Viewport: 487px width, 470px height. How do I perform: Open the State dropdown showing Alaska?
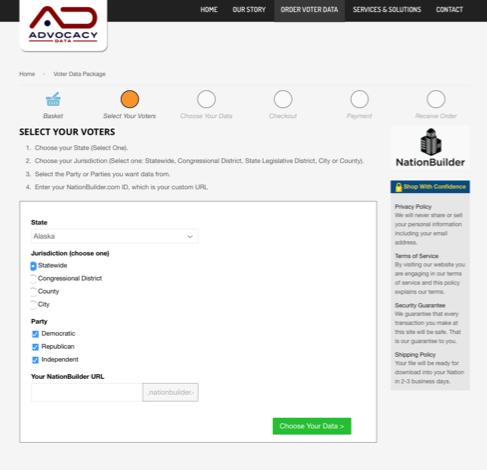115,236
